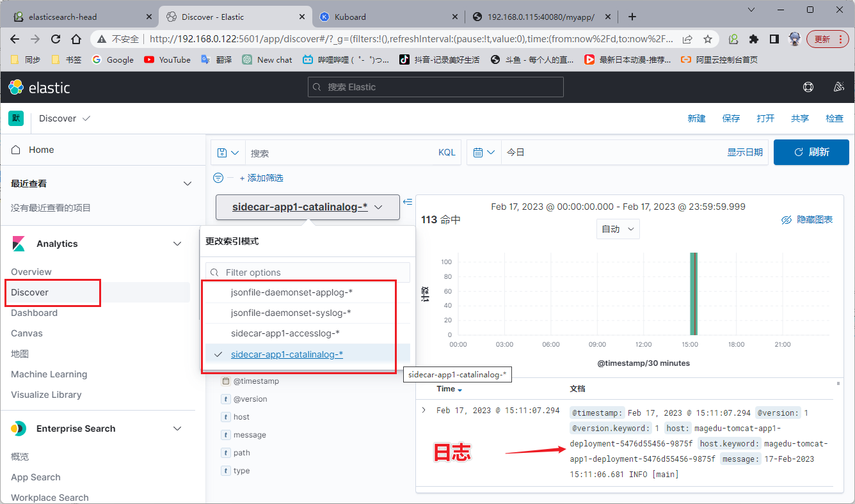Click 共享 in the top menu
The height and width of the screenshot is (504, 855).
(x=800, y=118)
